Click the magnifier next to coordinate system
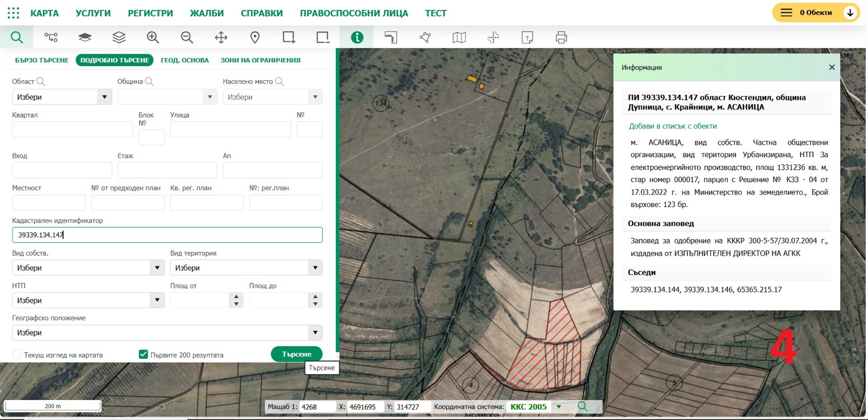The height and width of the screenshot is (420, 868). coord(583,406)
